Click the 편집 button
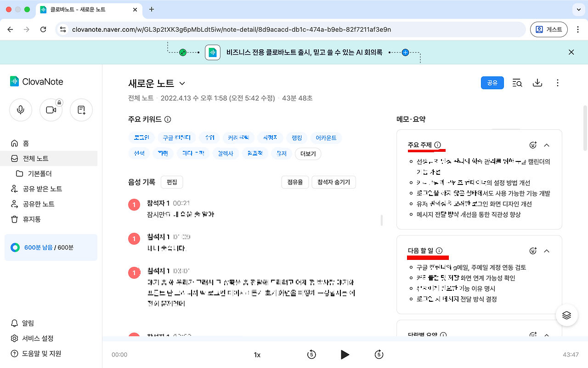The height and width of the screenshot is (368, 588). tap(172, 182)
